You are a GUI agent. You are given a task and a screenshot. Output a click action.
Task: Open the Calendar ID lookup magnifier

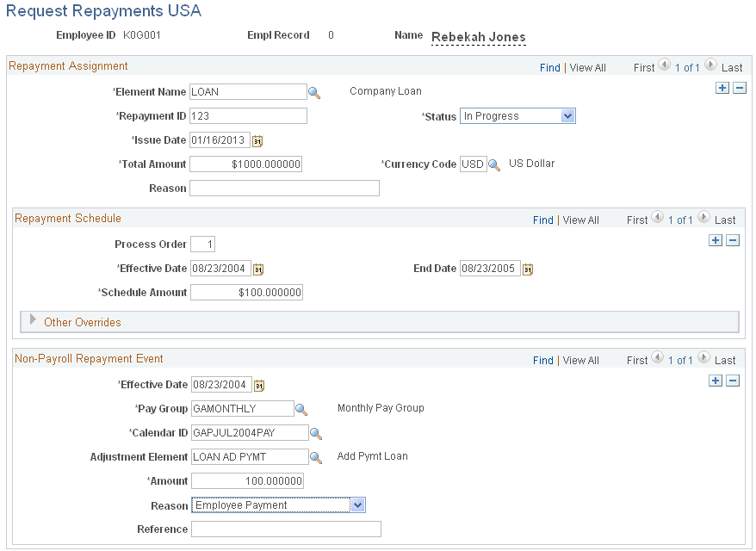[x=315, y=432]
